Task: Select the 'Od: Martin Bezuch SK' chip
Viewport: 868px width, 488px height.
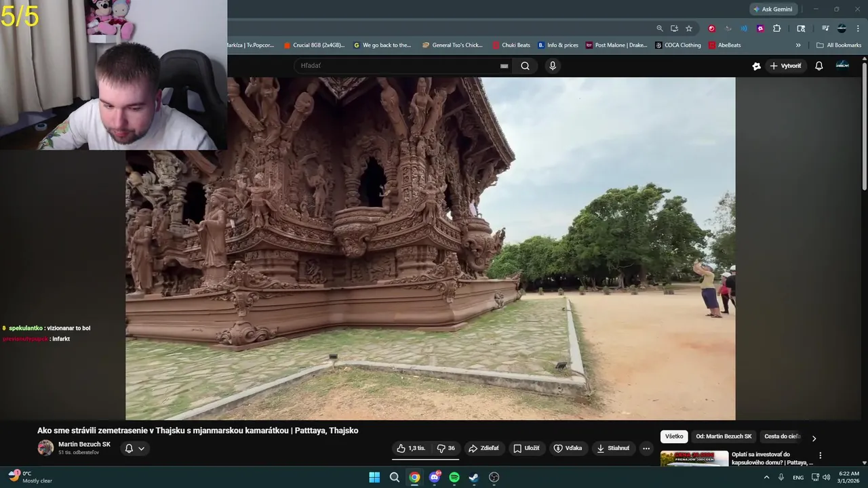Action: click(x=724, y=436)
